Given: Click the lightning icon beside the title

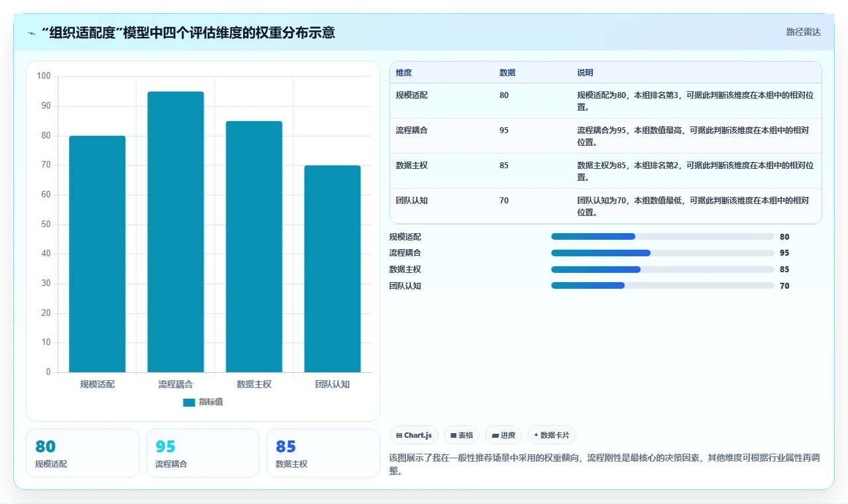Looking at the screenshot, I should click(x=32, y=33).
